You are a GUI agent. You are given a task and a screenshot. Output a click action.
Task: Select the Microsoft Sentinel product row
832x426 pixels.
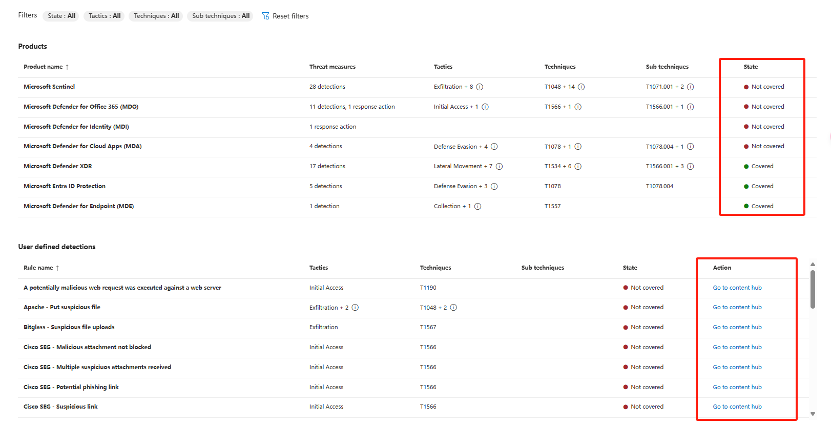coord(417,87)
